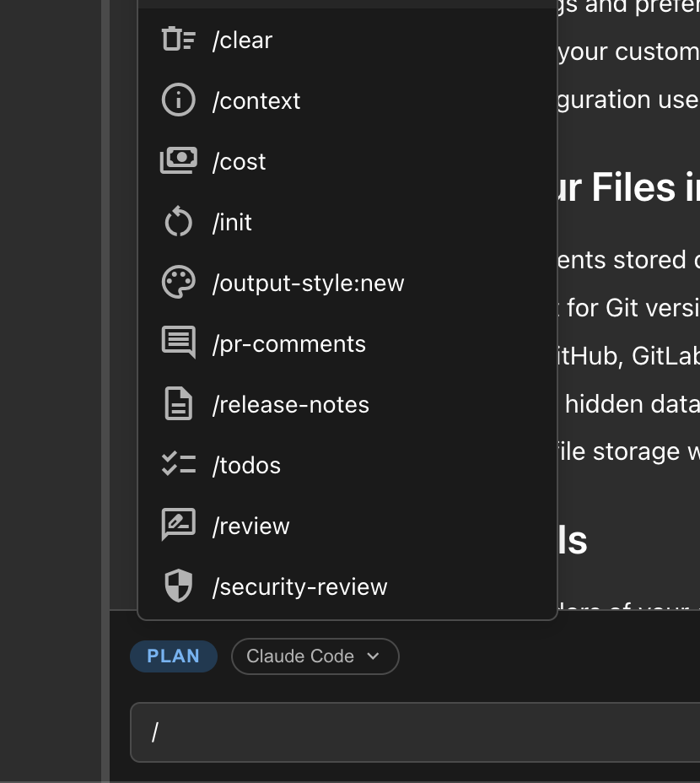Click the document icon for /release-notes
Screen dimensions: 700x783
[x=178, y=404]
